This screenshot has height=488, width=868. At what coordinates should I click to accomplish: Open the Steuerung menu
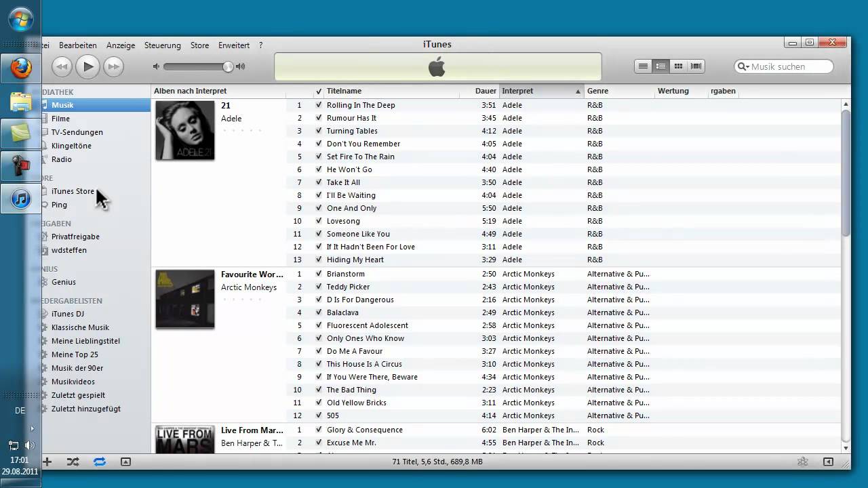pyautogui.click(x=163, y=45)
